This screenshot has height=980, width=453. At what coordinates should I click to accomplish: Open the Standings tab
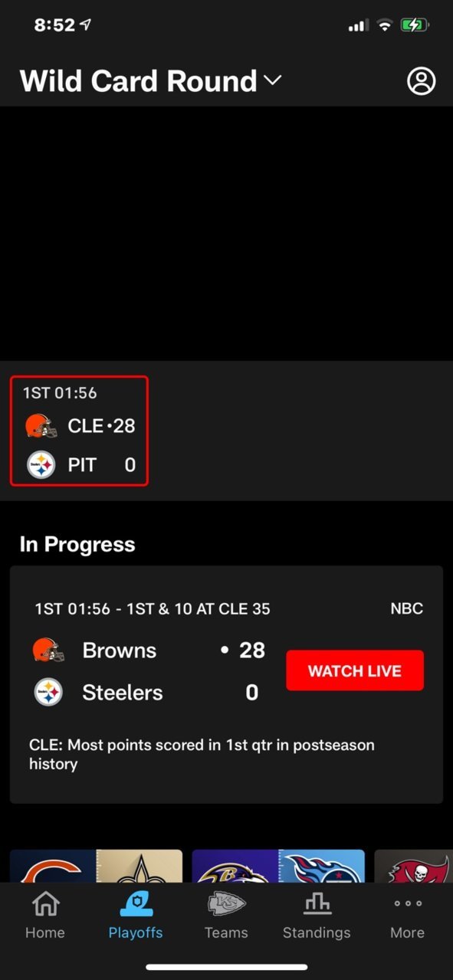pyautogui.click(x=317, y=915)
